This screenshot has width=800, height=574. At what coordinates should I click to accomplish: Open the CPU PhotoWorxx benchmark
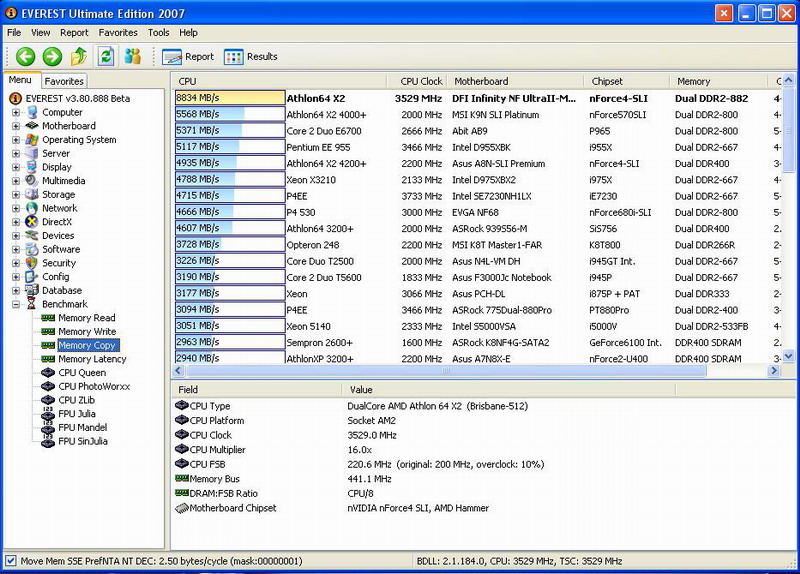94,387
